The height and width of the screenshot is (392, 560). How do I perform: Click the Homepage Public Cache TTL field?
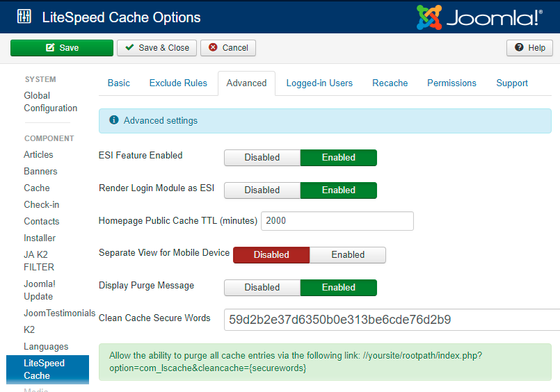[x=337, y=221]
